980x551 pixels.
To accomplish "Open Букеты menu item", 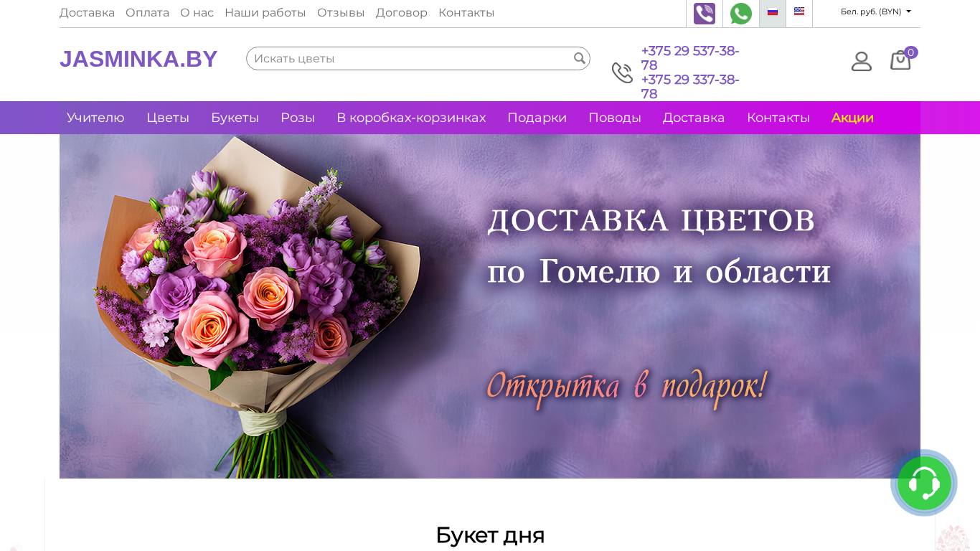I will 235,118.
